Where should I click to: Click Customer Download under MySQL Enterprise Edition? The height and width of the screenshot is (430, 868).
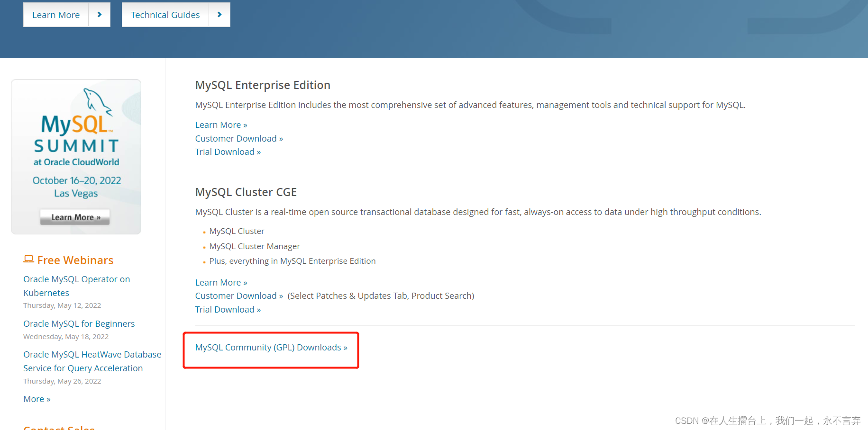[x=239, y=138]
